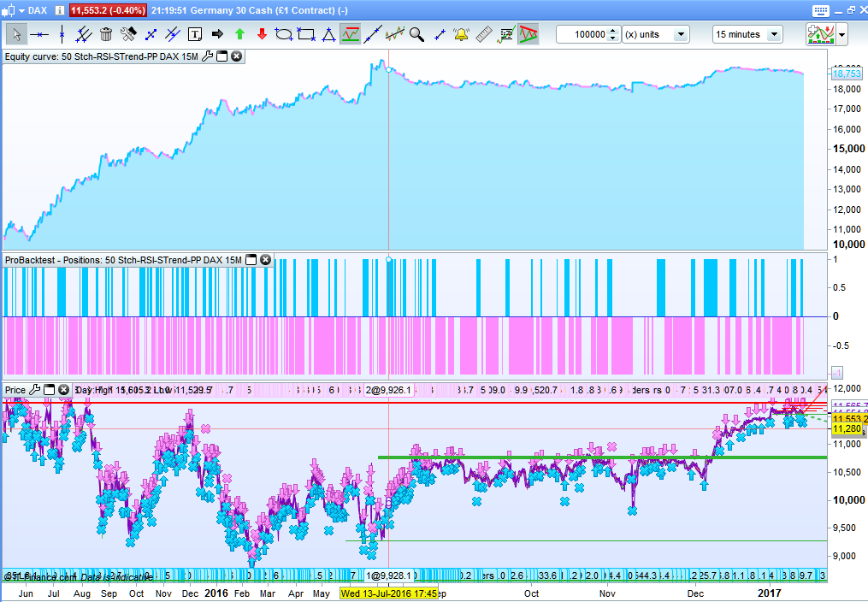This screenshot has width=868, height=602.
Task: Click the ProBacktest Positions panel title
Action: pos(123,260)
